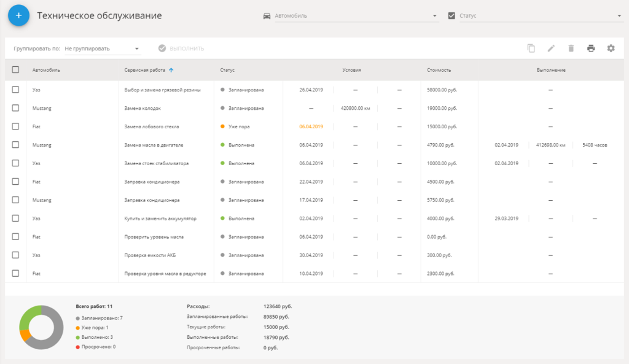Screen dimensions: 629x364
Task: Select checkbox for Замена лобового стекла row
Action: pyautogui.click(x=15, y=126)
